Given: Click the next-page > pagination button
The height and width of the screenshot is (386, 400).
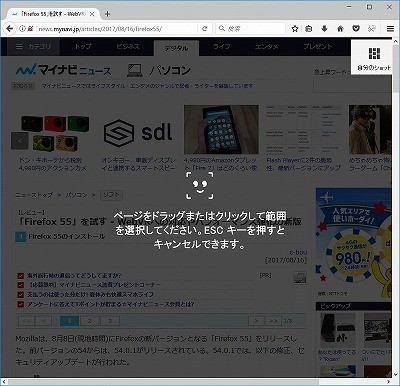Looking at the screenshot, I should (x=257, y=321).
